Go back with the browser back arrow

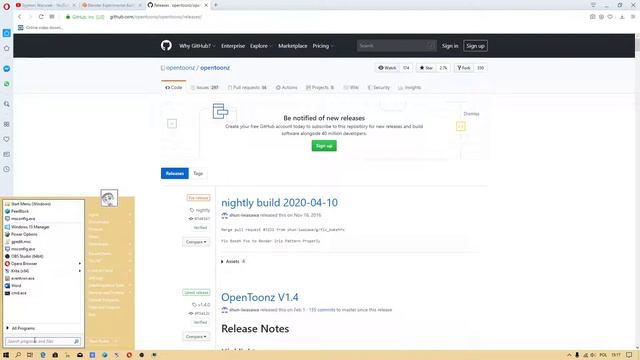[x=20, y=17]
